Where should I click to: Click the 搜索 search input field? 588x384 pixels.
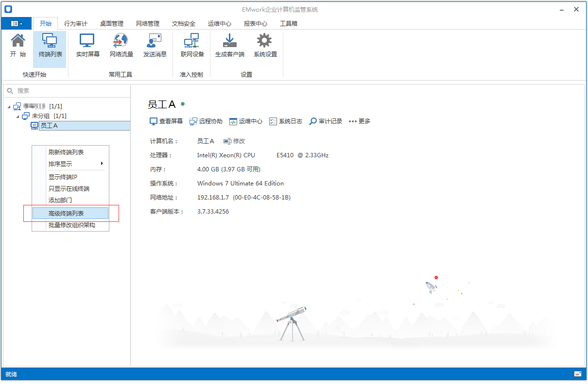67,91
